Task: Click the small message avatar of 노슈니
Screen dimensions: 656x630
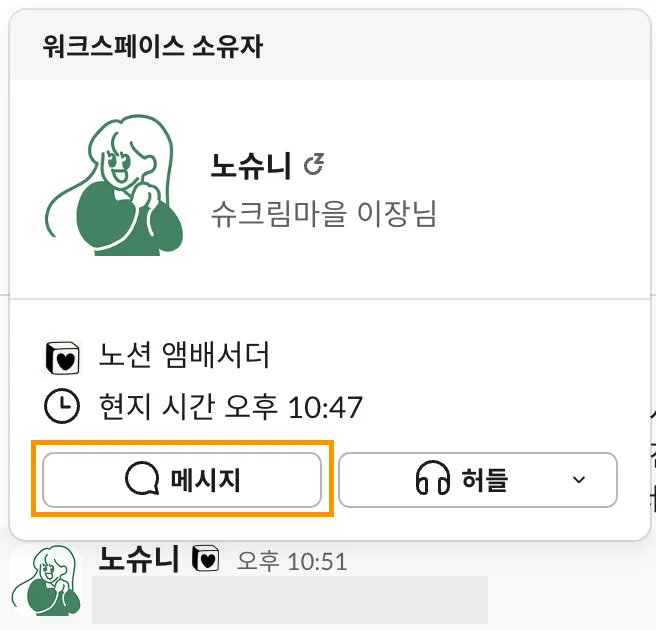Action: point(50,581)
